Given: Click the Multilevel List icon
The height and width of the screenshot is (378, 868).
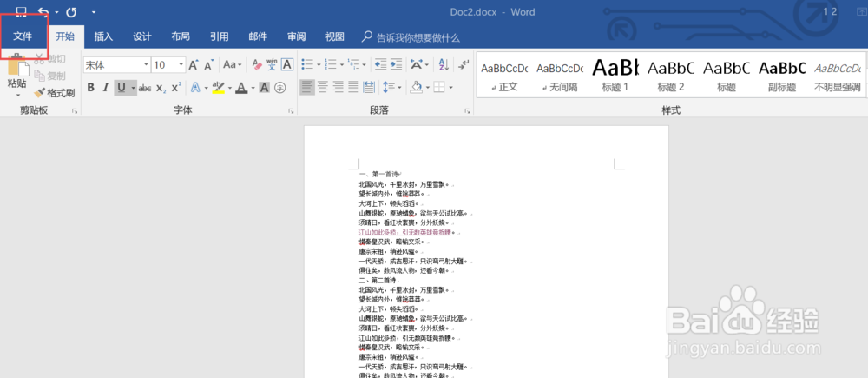Looking at the screenshot, I should click(353, 65).
